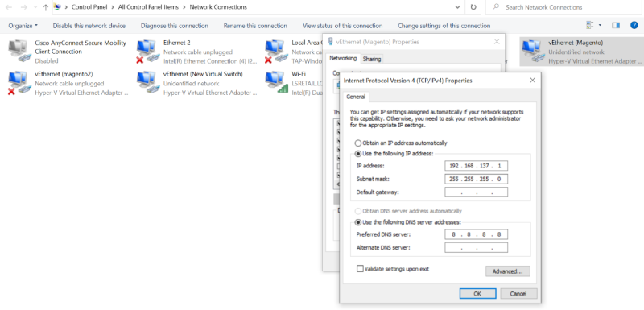
Task: Toggle the preview pane icon
Action: point(616,26)
